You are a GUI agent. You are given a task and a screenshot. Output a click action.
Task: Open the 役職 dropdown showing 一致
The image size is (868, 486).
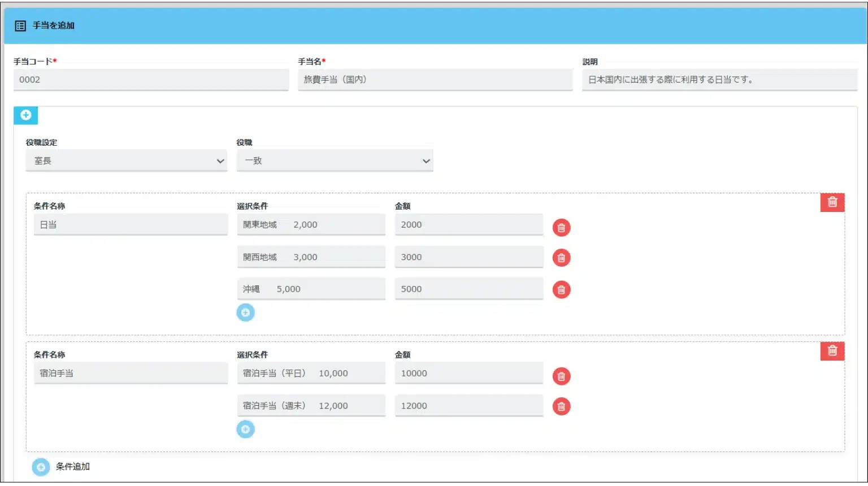(335, 161)
